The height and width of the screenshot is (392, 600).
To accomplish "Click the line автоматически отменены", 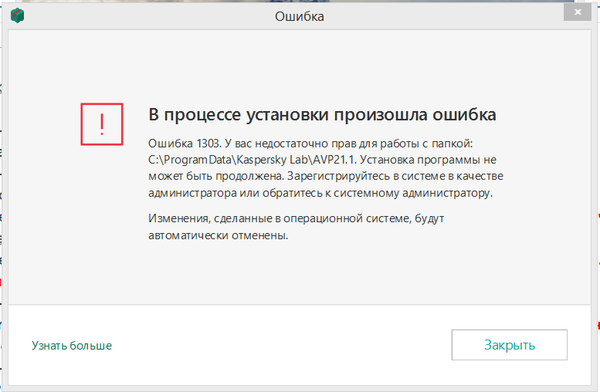I will tap(218, 235).
